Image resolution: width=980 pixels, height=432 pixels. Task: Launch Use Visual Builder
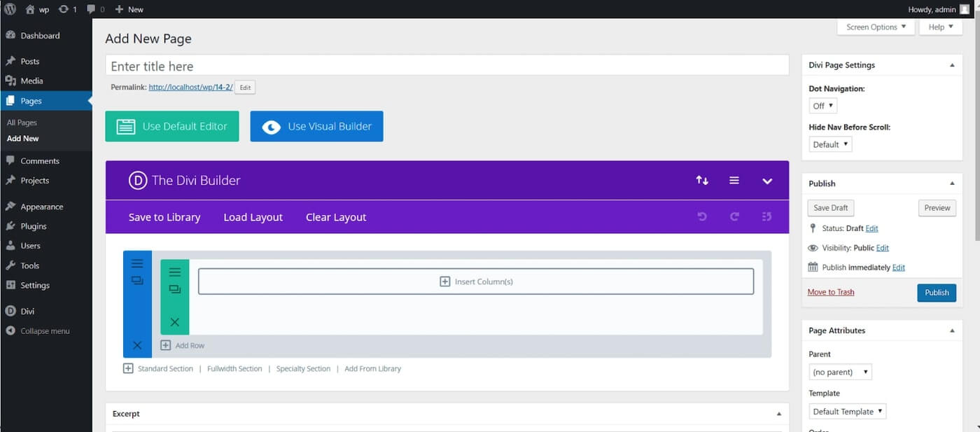pyautogui.click(x=316, y=126)
